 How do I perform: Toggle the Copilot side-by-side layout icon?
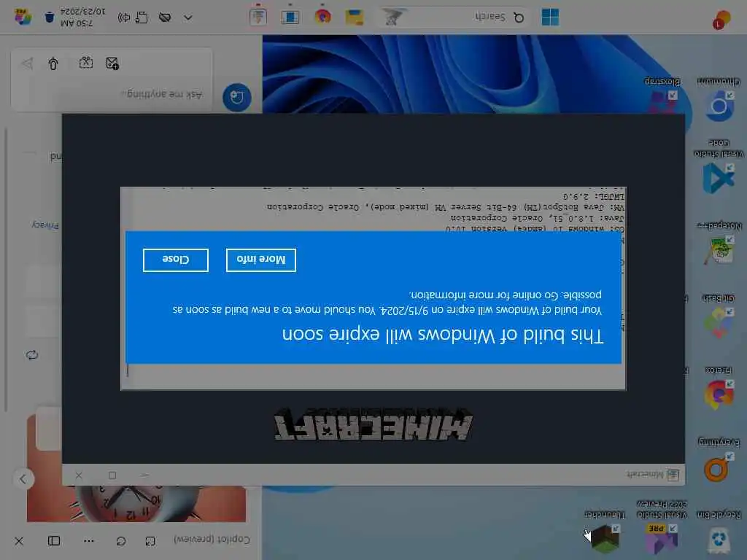point(54,541)
